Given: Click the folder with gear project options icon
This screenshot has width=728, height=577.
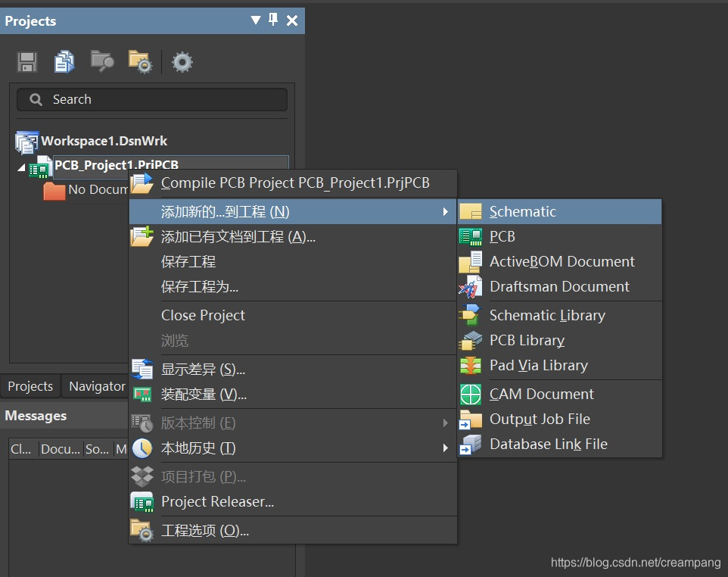Looking at the screenshot, I should point(140,62).
